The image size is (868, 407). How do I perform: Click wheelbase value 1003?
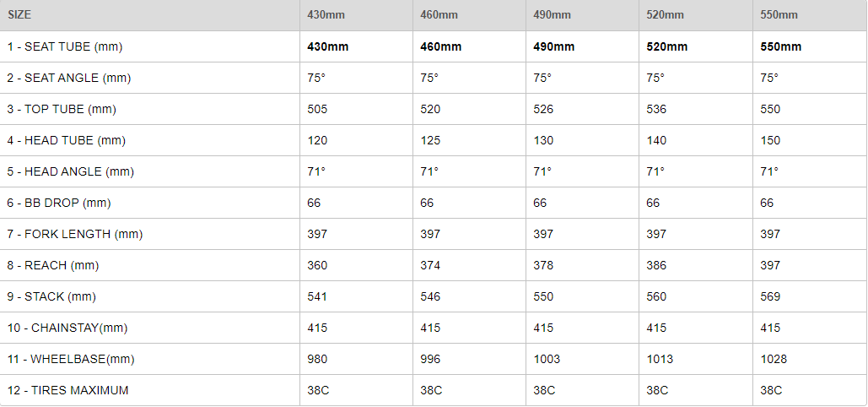pos(547,359)
